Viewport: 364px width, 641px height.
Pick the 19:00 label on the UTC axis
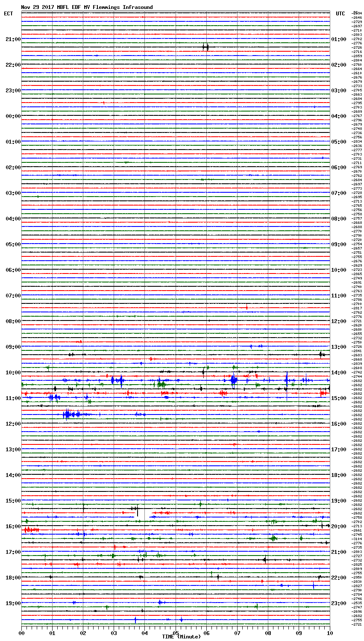click(339, 501)
